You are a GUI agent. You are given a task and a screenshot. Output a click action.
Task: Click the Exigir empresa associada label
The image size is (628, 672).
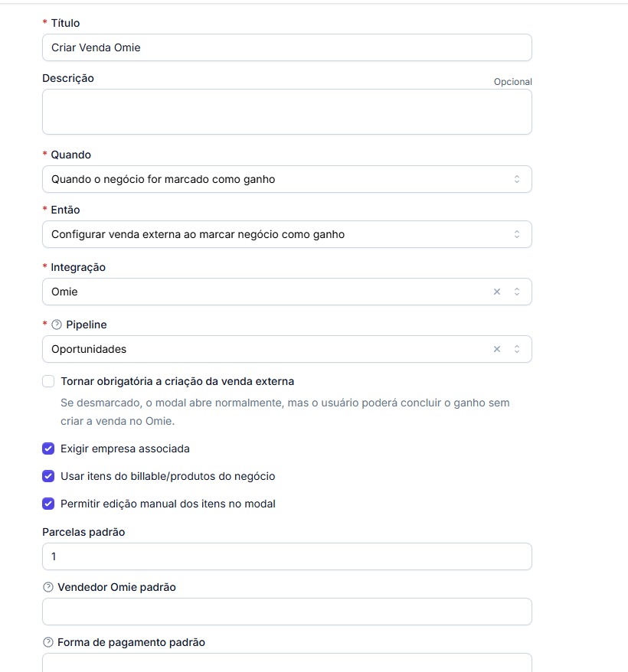125,449
